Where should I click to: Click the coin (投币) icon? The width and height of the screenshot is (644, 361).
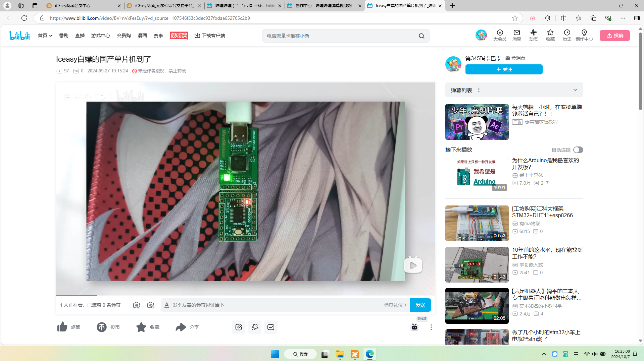pos(102,327)
